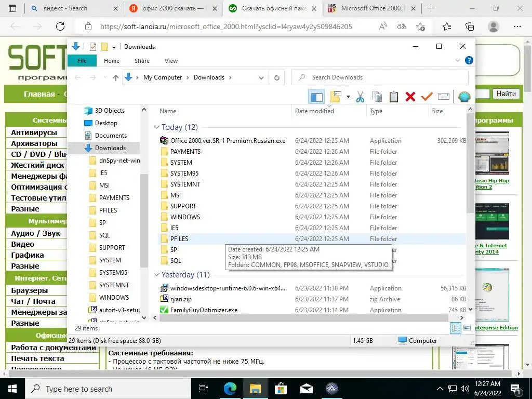Viewport: 532px width, 399px height.
Task: Click the Search Downloads field
Action: (380, 77)
